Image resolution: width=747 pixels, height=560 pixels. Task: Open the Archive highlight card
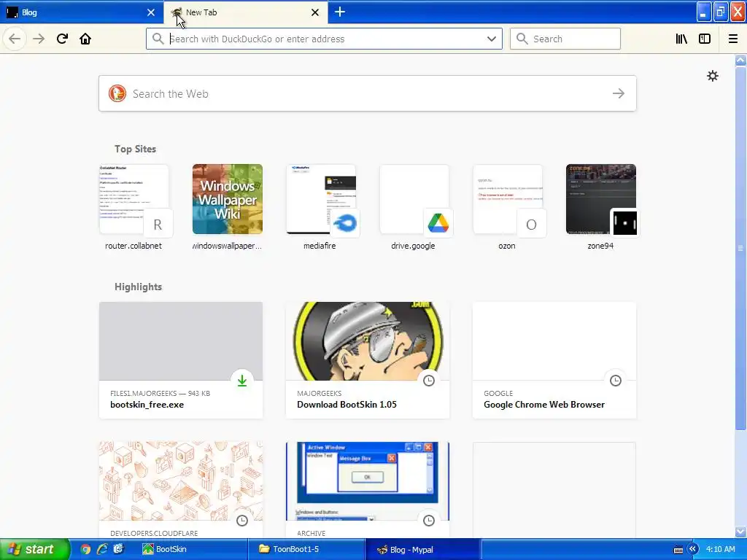(x=368, y=490)
